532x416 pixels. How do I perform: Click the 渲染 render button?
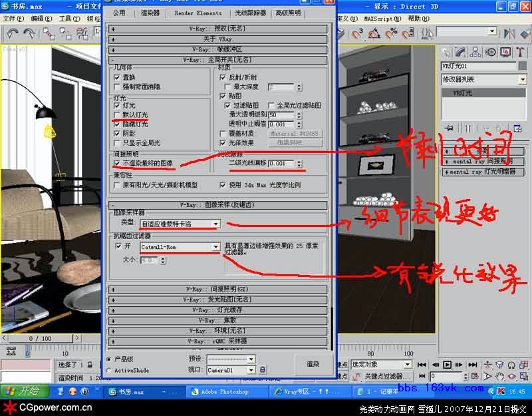(x=313, y=364)
